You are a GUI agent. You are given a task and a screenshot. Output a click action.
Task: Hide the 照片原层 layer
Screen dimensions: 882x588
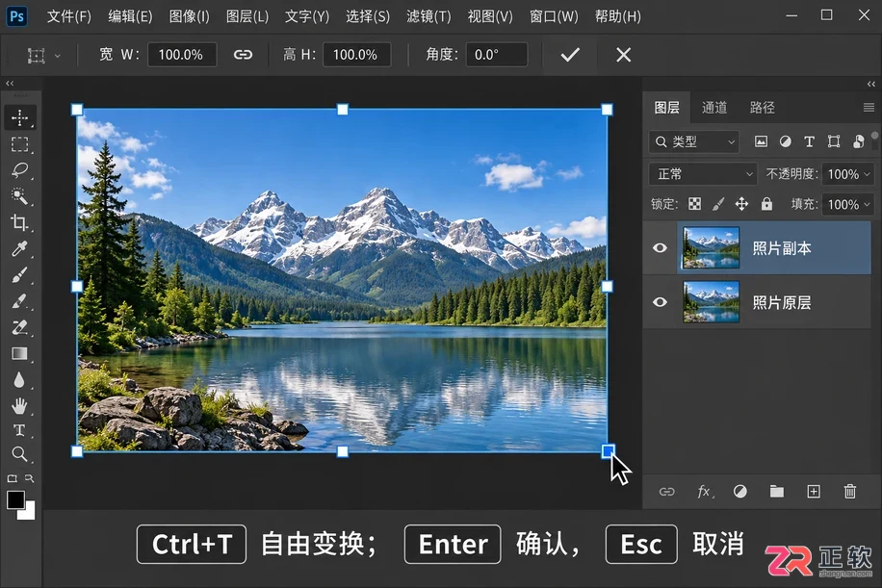click(660, 302)
